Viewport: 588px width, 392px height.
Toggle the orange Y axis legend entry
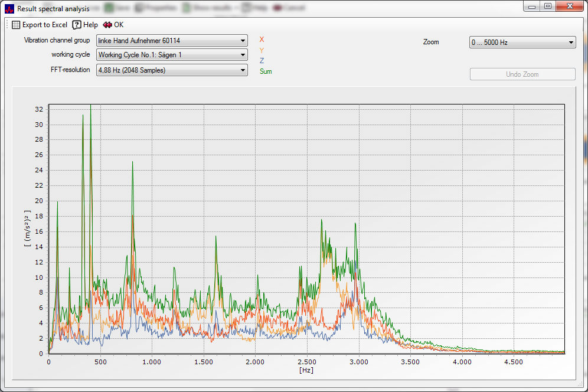(262, 50)
